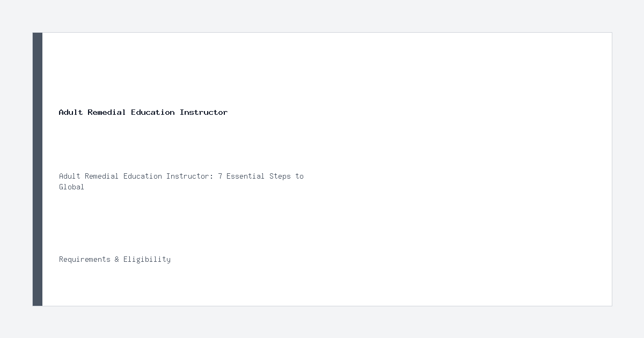The width and height of the screenshot is (644, 338).
Task: Click the bold Adult Remedial Education Instructor heading
Action: tap(143, 112)
